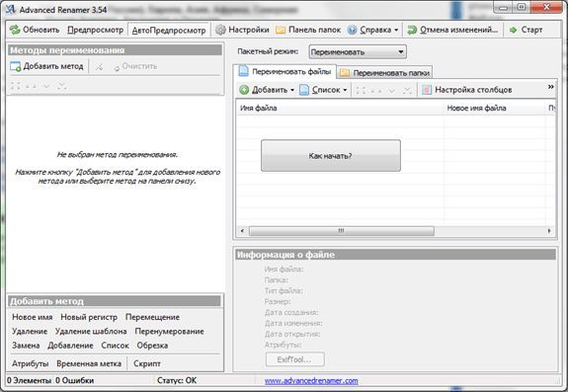Expand the toolbar overflow chevron
The image size is (568, 392).
550,87
